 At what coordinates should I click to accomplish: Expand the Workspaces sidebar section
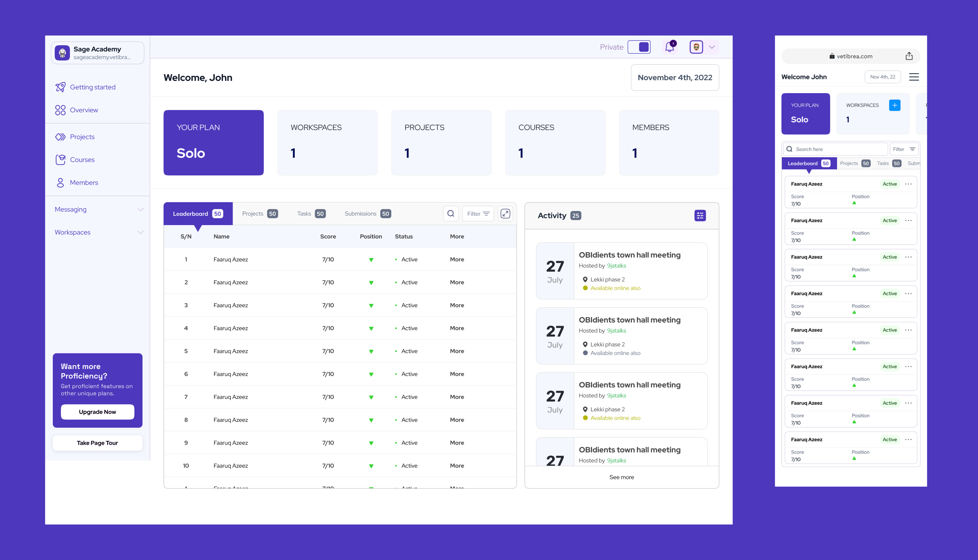pos(99,232)
